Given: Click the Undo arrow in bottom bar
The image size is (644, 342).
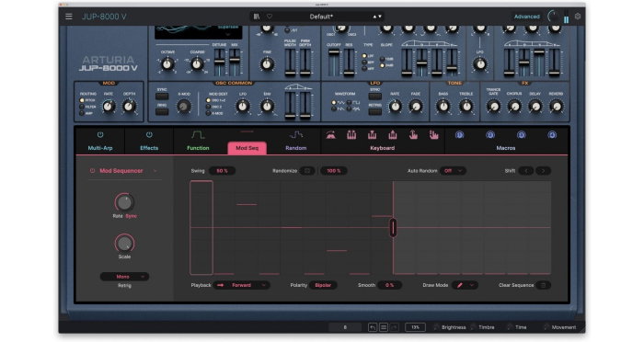Looking at the screenshot, I should pos(372,327).
